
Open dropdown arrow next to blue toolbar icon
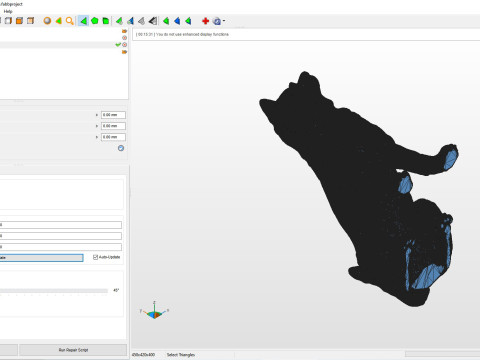(x=224, y=21)
